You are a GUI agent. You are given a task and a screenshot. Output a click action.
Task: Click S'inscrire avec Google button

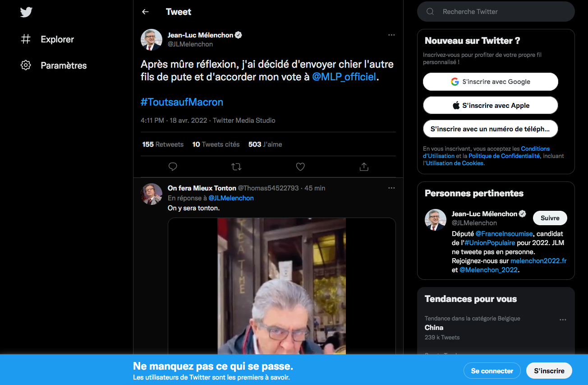coord(490,82)
